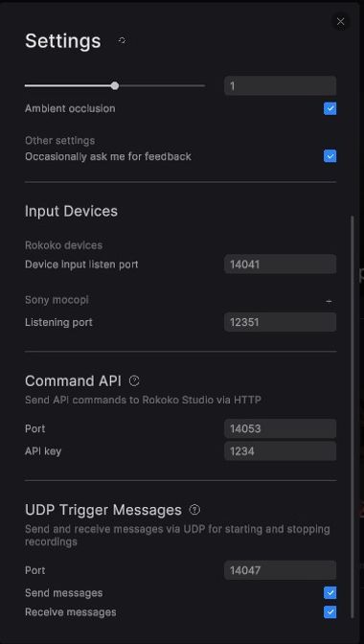Click the Sony mocopi section label
This screenshot has height=644, width=364.
pos(57,300)
